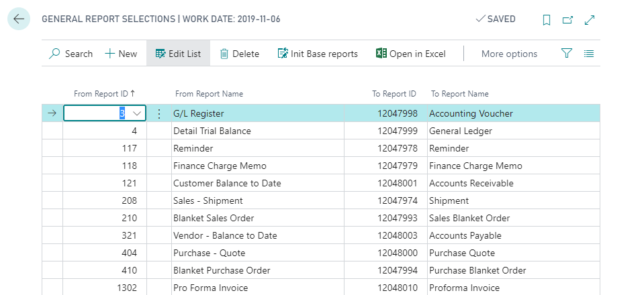The image size is (644, 295).
Task: Click To Report ID 12047974
Action: [x=385, y=200]
